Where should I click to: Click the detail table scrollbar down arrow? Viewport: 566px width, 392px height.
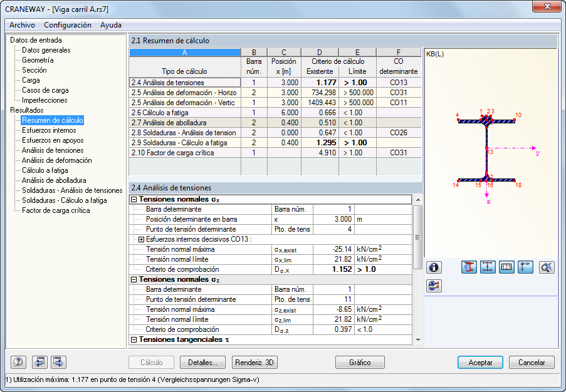418,339
